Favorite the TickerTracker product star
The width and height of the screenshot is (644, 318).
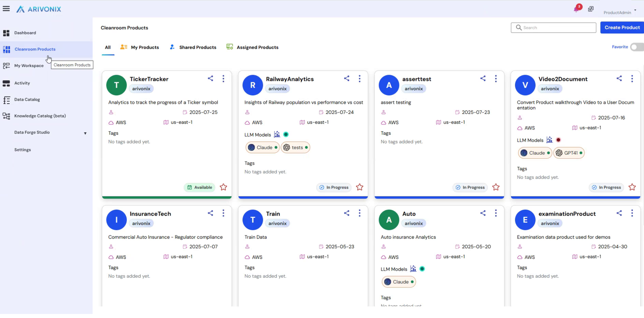223,187
